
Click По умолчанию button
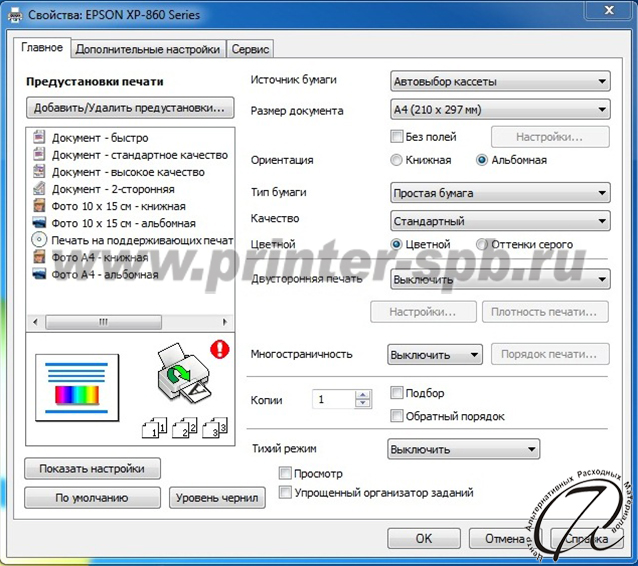click(x=92, y=498)
